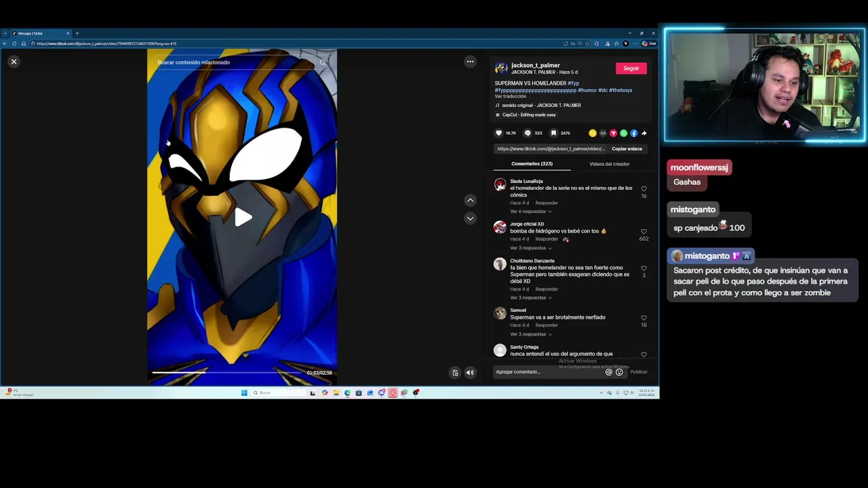Viewport: 868px width, 488px height.
Task: Reply to Samuel's comment
Action: coord(547,325)
